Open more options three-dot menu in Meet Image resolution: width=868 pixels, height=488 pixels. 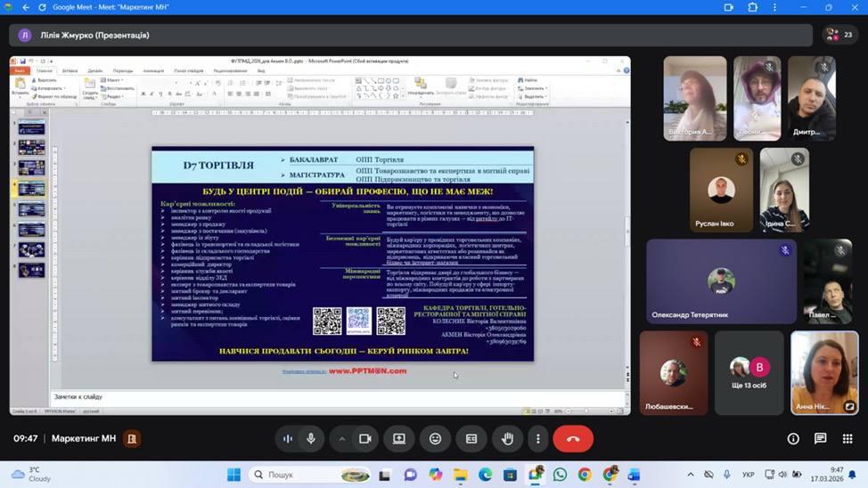coord(537,438)
